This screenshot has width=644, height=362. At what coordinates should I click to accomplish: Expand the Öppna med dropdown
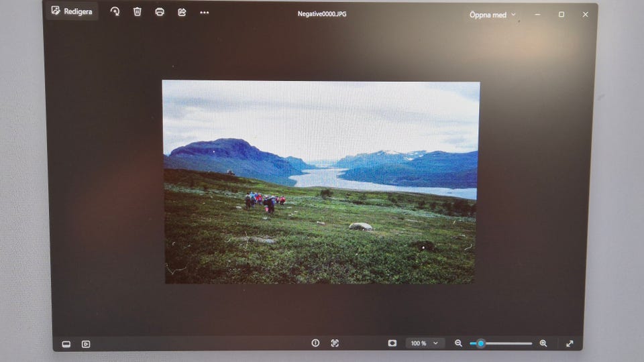pos(492,15)
